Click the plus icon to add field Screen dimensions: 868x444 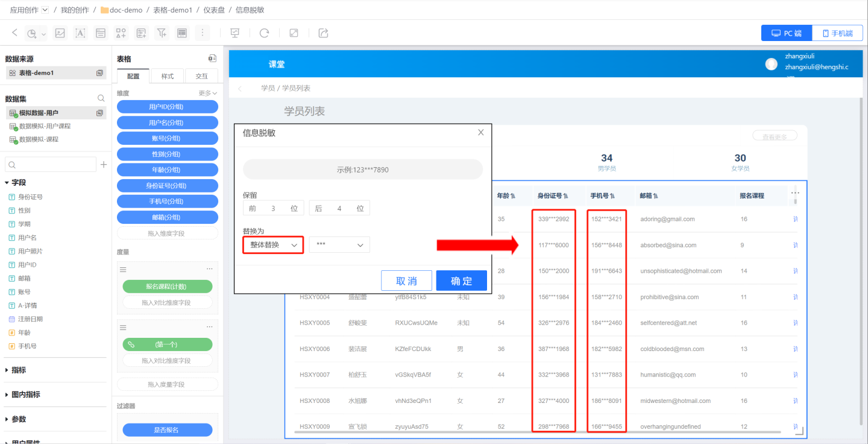tap(103, 165)
